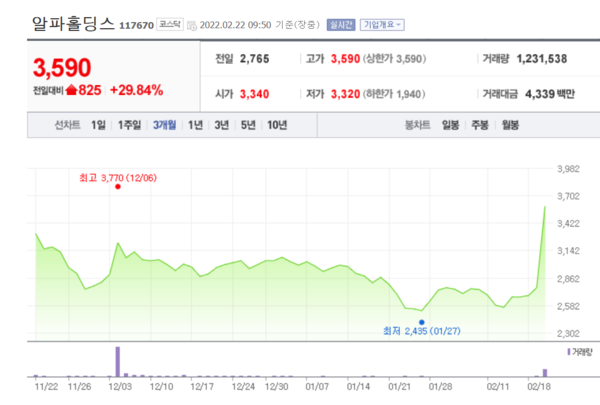Image resolution: width=600 pixels, height=405 pixels.
Task: Click the stock name 알파홀딩스
Action: [73, 24]
